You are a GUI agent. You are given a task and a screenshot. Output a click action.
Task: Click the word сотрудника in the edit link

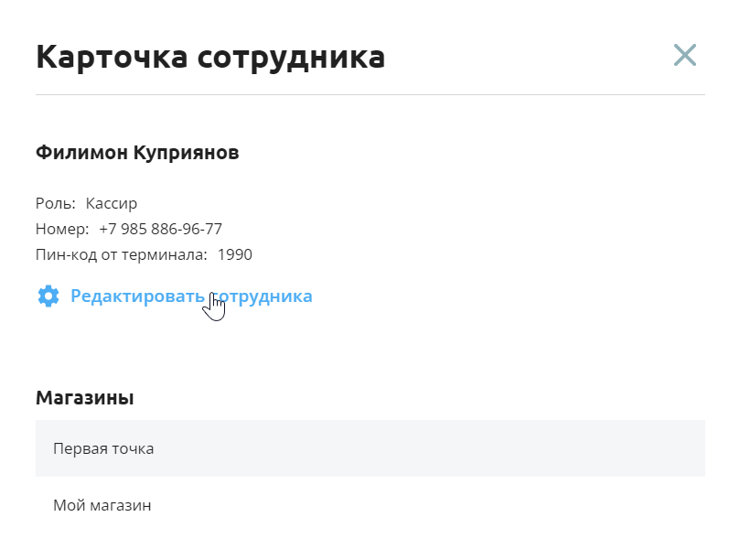click(262, 296)
